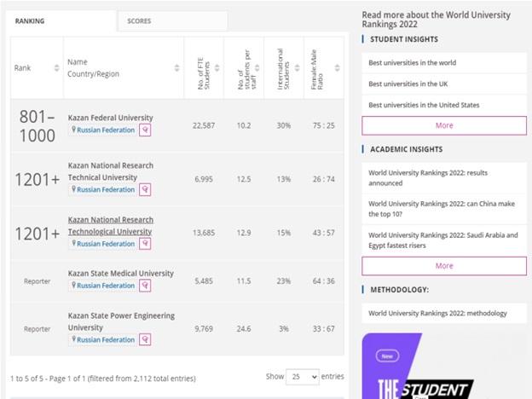This screenshot has height=399, width=532.
Task: Click pink icon for Kazan National Research Technological University
Action: pos(145,244)
